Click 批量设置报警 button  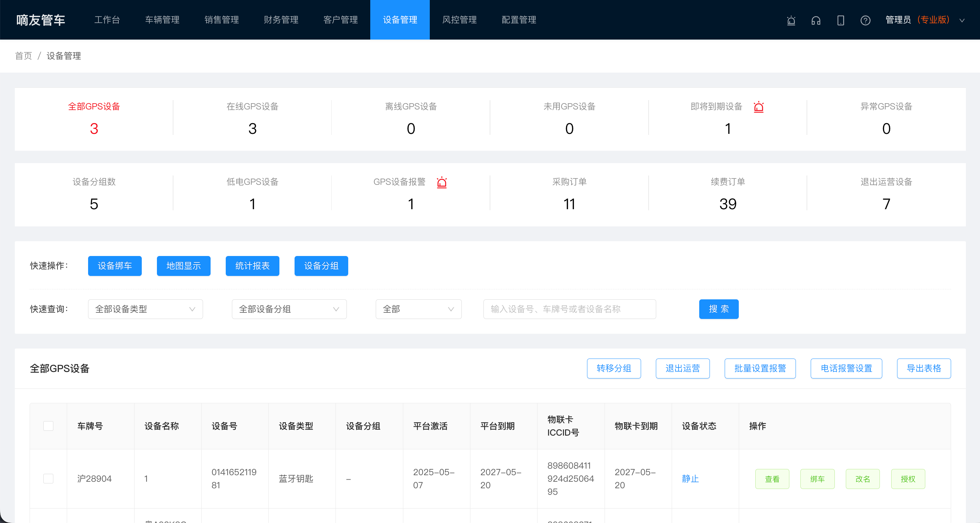click(760, 368)
